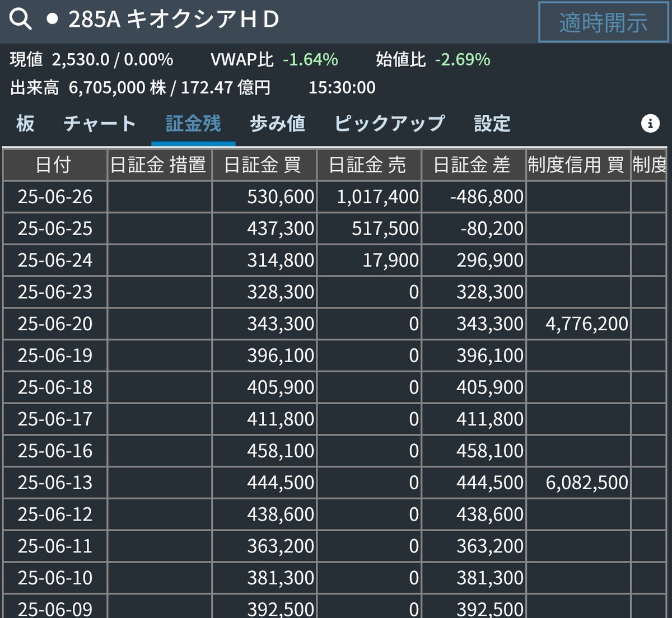
Task: Select the sell balance value 517,500
Action: pyautogui.click(x=385, y=228)
